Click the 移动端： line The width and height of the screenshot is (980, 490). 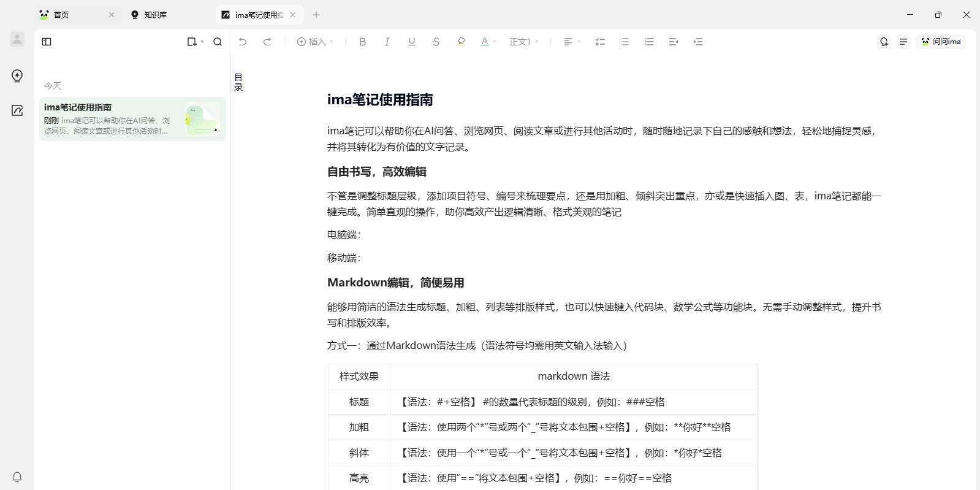pos(344,258)
